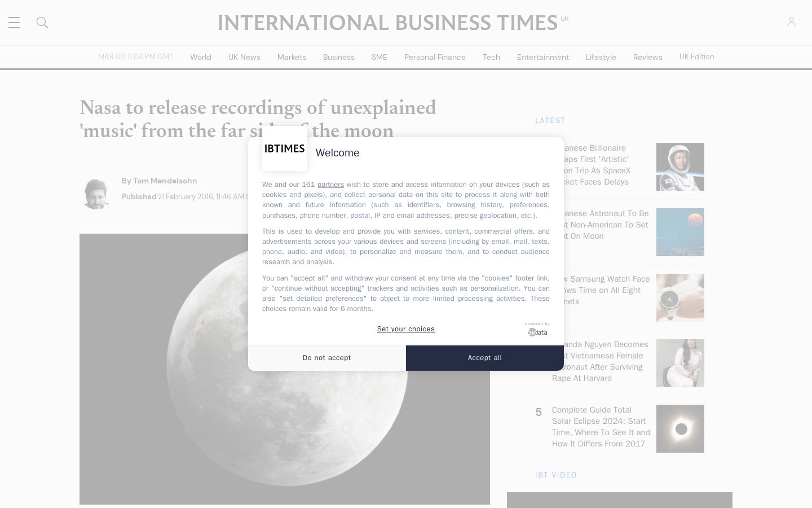Open the Samsung watch thumbnail
Viewport: 812px width, 508px height.
[680, 297]
